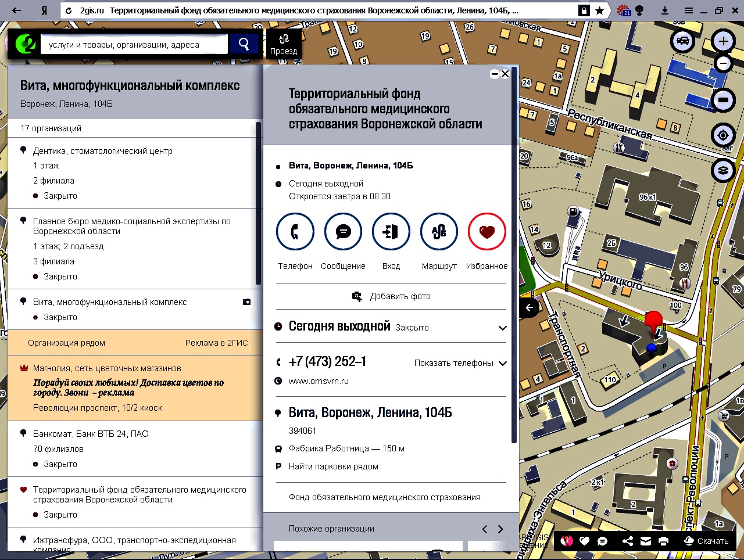Show previous similar organizations arrow

pos(484,529)
